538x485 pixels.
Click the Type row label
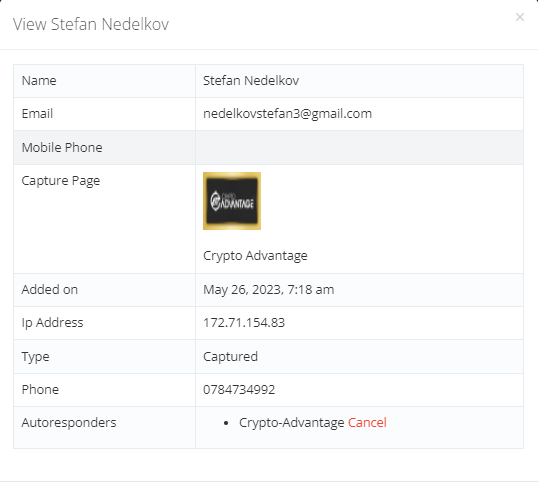pyautogui.click(x=35, y=357)
